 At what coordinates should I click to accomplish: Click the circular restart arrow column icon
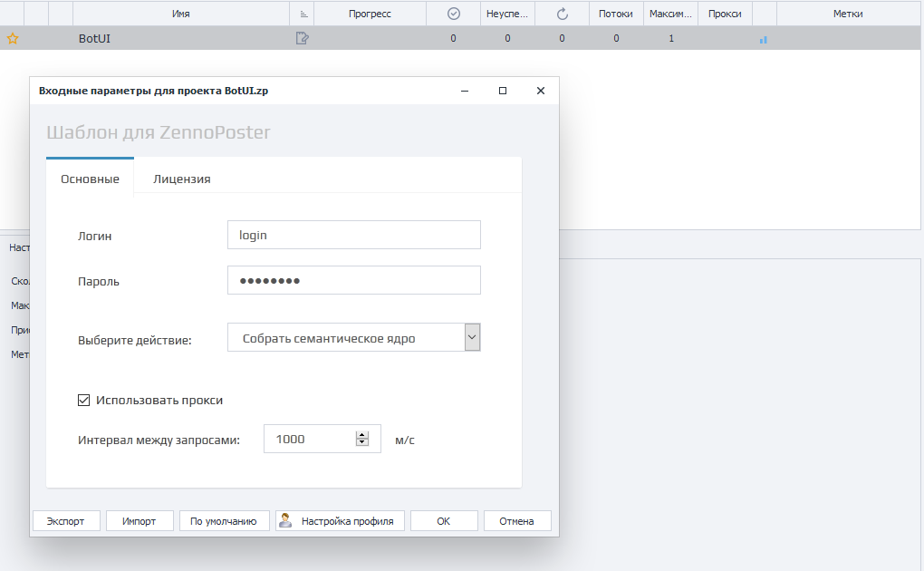[562, 13]
